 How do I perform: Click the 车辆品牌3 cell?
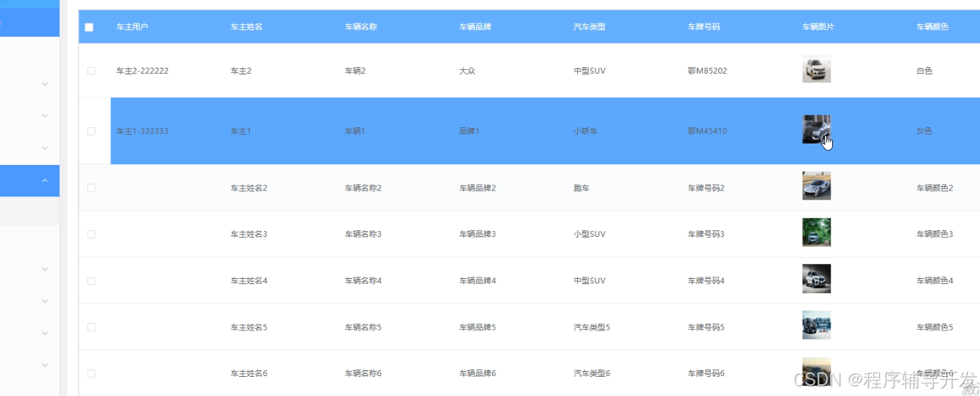[477, 234]
